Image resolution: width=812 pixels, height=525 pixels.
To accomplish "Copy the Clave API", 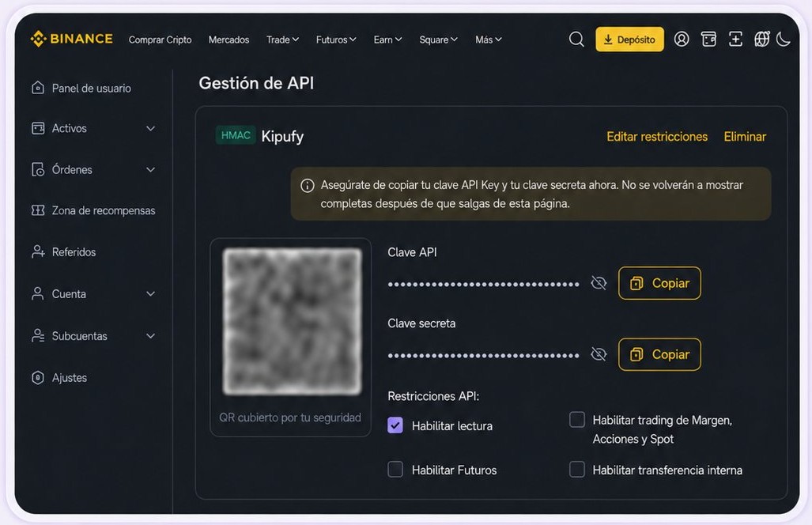I will (x=659, y=283).
